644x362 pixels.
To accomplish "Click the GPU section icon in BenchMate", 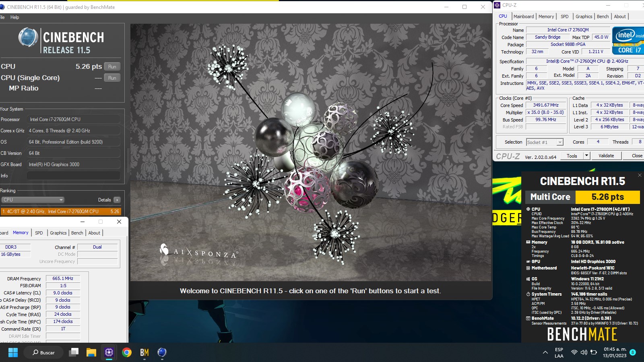I will point(528,262).
